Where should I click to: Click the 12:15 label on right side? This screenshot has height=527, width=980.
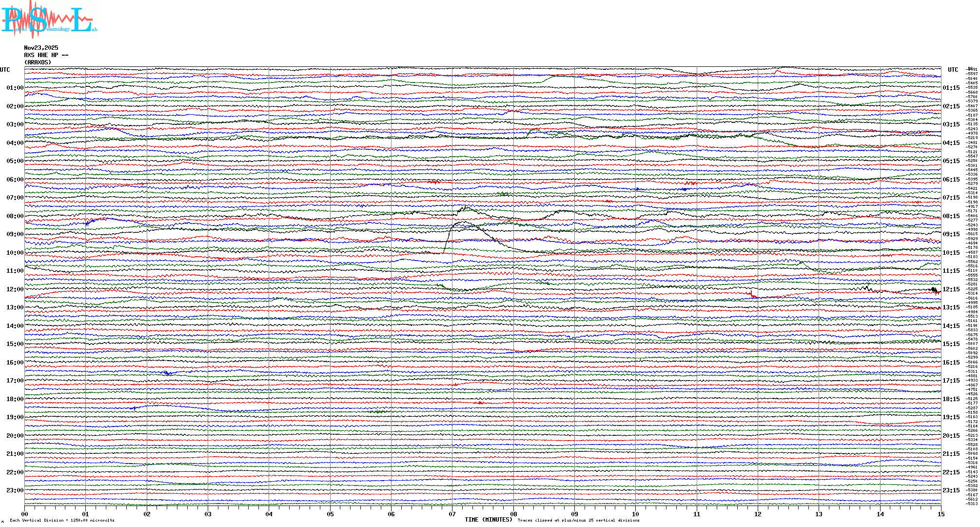tap(951, 289)
